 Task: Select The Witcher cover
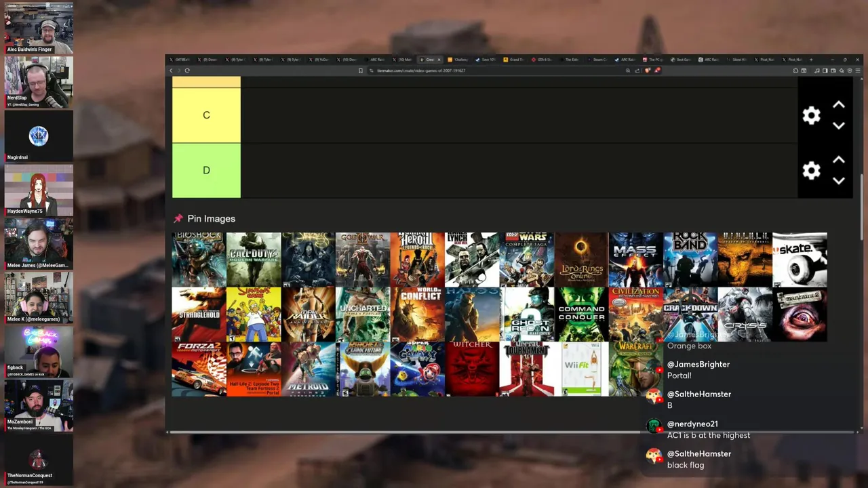(472, 369)
